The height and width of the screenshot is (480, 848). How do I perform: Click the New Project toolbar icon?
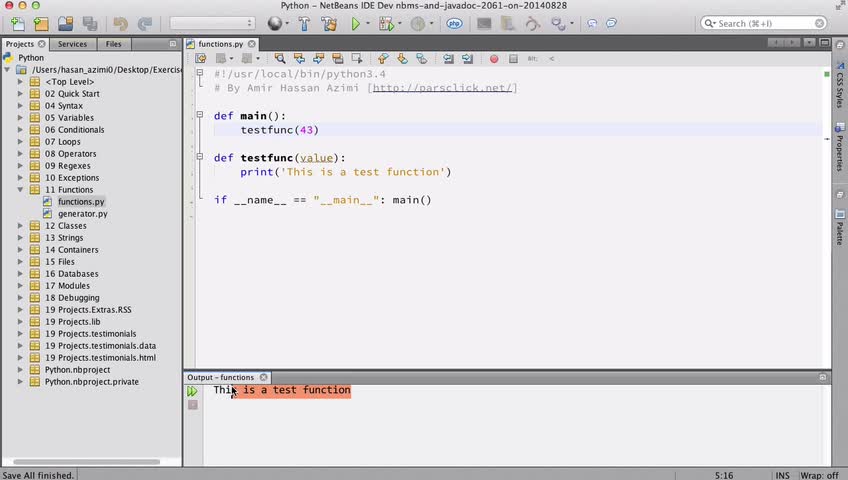pyautogui.click(x=41, y=24)
